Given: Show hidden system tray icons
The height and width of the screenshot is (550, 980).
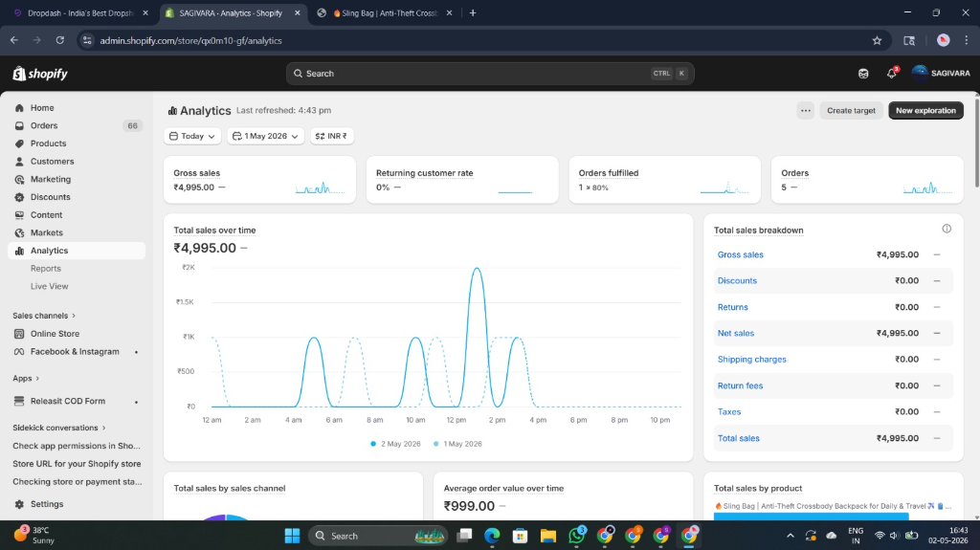Looking at the screenshot, I should [790, 536].
